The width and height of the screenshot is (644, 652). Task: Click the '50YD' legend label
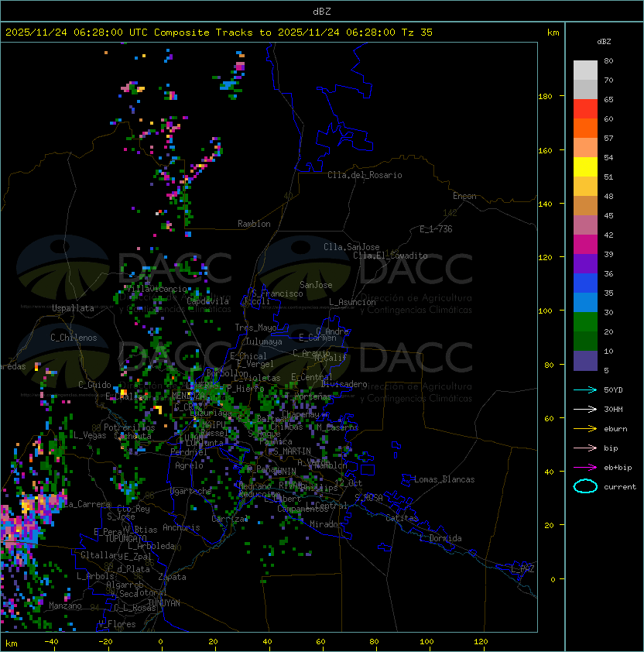pos(613,389)
